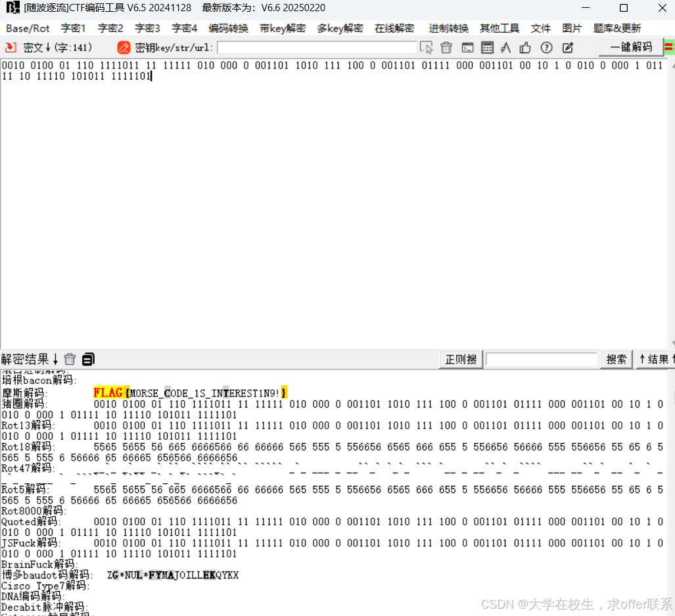The height and width of the screenshot is (616, 675).
Task: Open the 字密2 menu
Action: (x=110, y=28)
